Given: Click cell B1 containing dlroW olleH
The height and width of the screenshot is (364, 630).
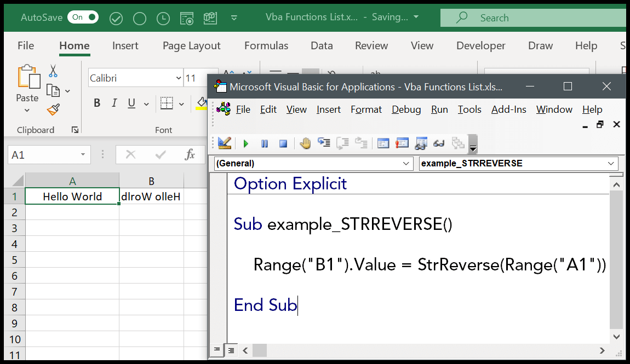Looking at the screenshot, I should point(151,196).
